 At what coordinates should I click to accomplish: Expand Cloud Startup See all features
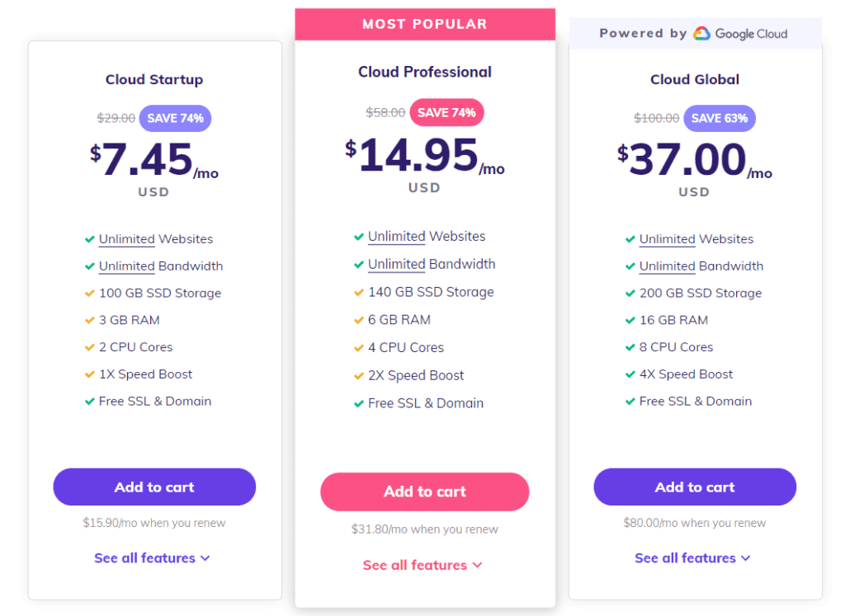coord(152,558)
